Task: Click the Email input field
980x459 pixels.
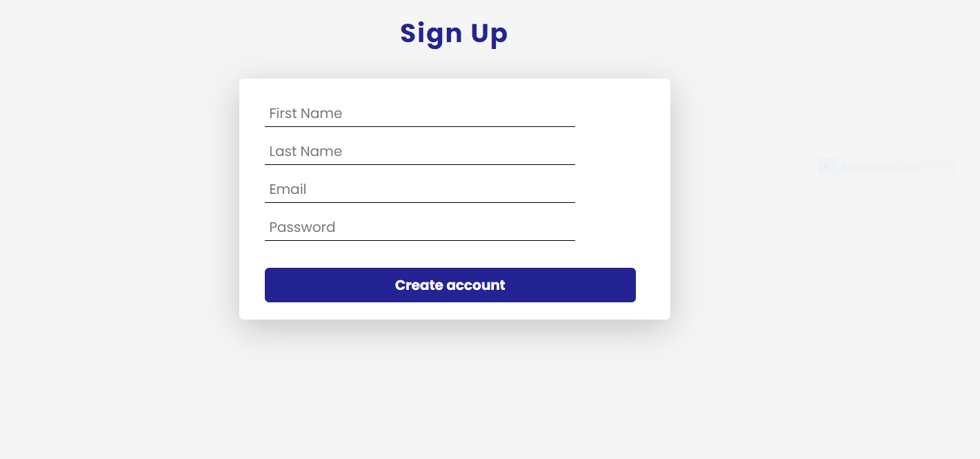Action: (x=419, y=190)
